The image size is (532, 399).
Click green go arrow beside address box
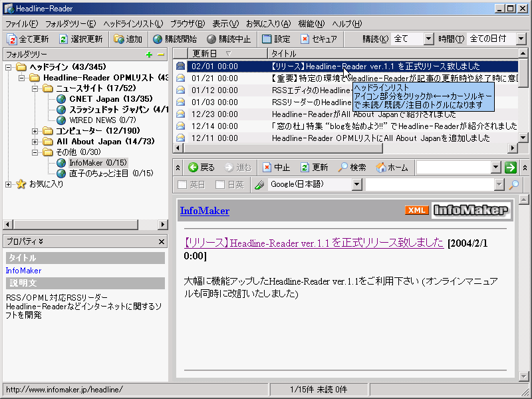(x=510, y=168)
